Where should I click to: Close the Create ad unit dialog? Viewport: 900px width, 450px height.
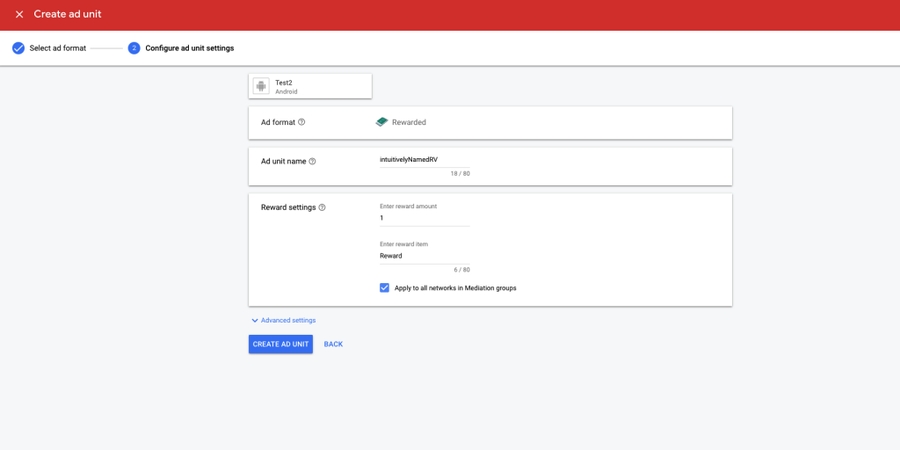(x=19, y=14)
